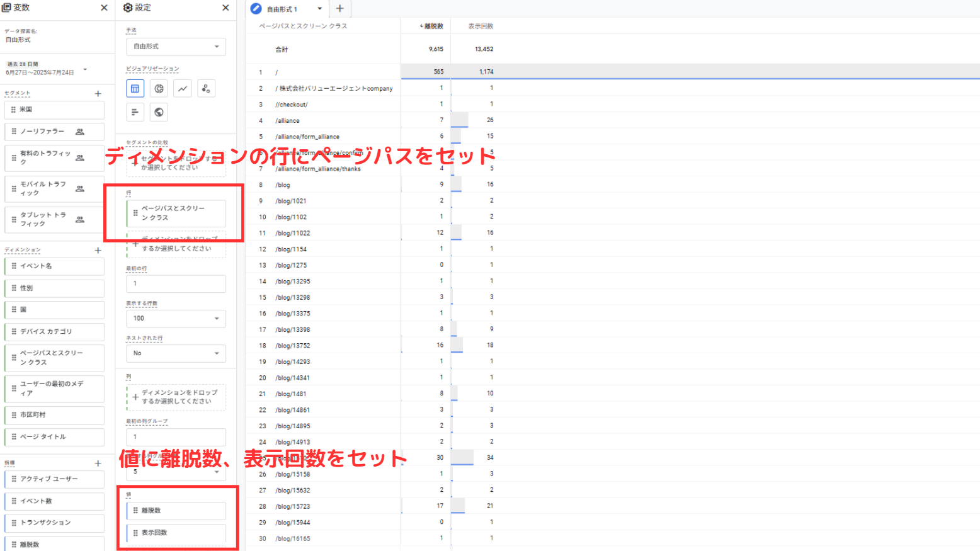Select the ユーザーの最初のメディア dimension
Image resolution: width=980 pixels, height=551 pixels.
point(55,389)
